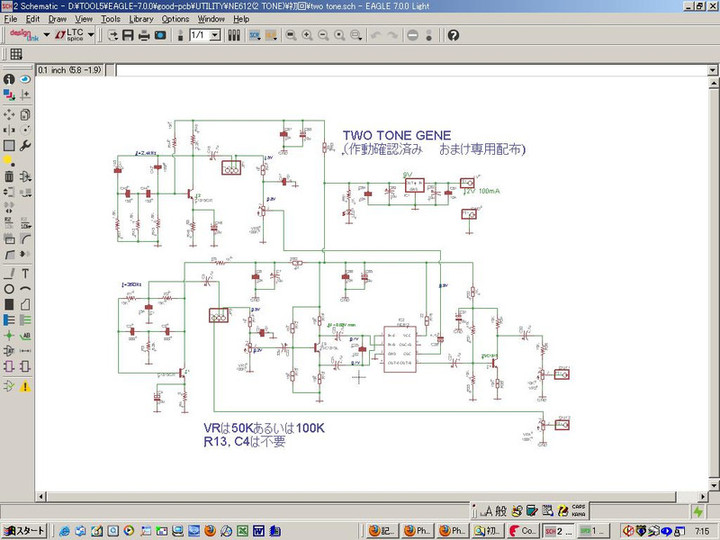Screen dimensions: 720x540
Task: Open the Options menu
Action: coord(175,19)
